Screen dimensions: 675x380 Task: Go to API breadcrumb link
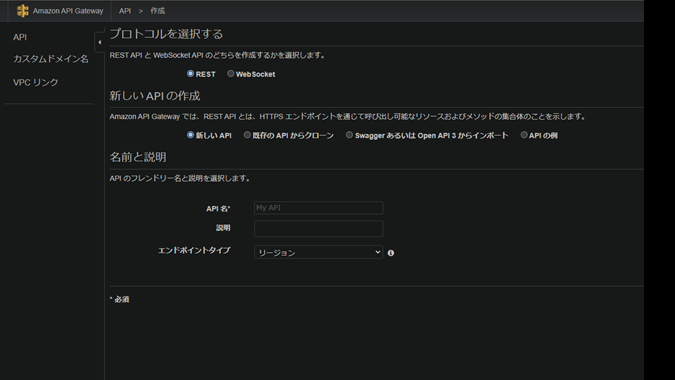coord(125,11)
